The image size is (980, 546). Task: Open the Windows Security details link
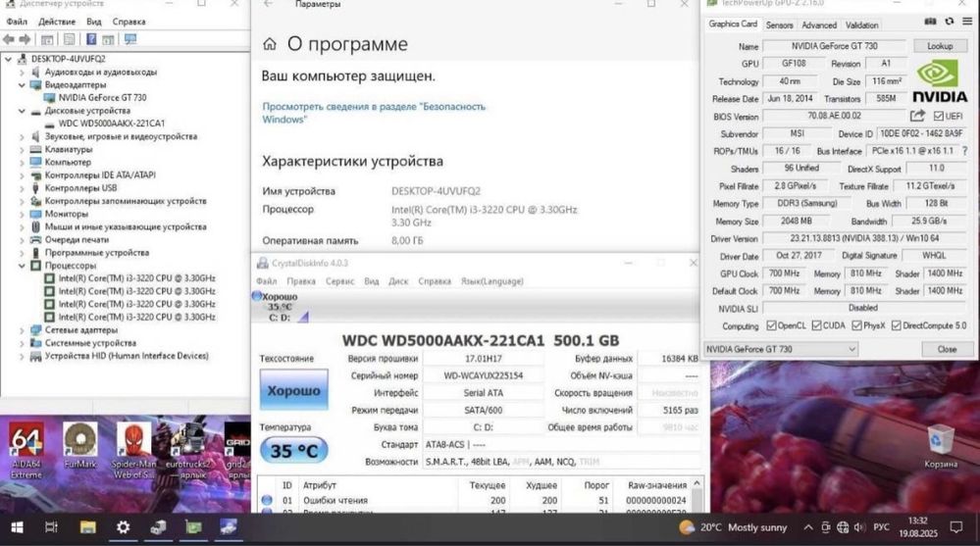[x=374, y=113]
